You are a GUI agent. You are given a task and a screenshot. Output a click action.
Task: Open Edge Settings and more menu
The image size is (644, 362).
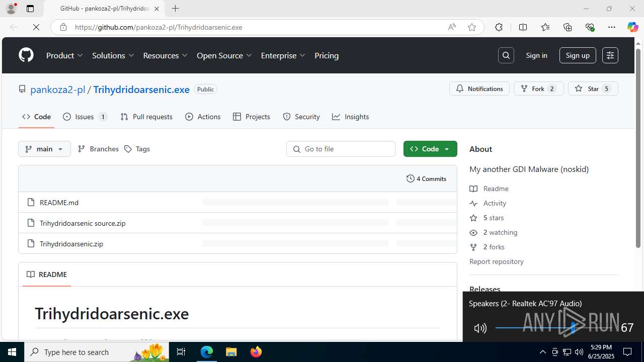[612, 27]
